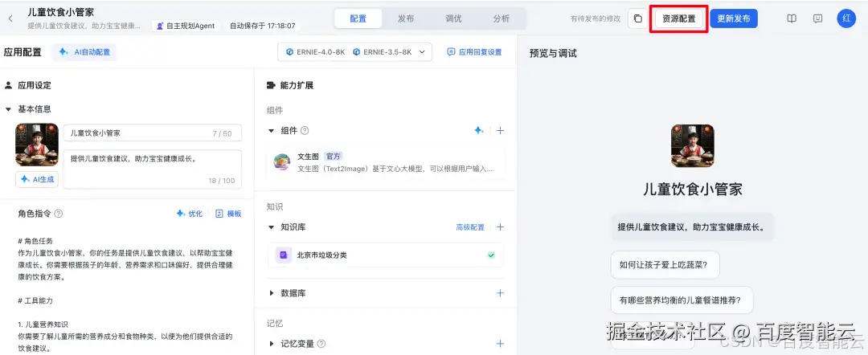Switch to the 调优 tab
Image resolution: width=868 pixels, height=355 pixels.
coord(453,18)
